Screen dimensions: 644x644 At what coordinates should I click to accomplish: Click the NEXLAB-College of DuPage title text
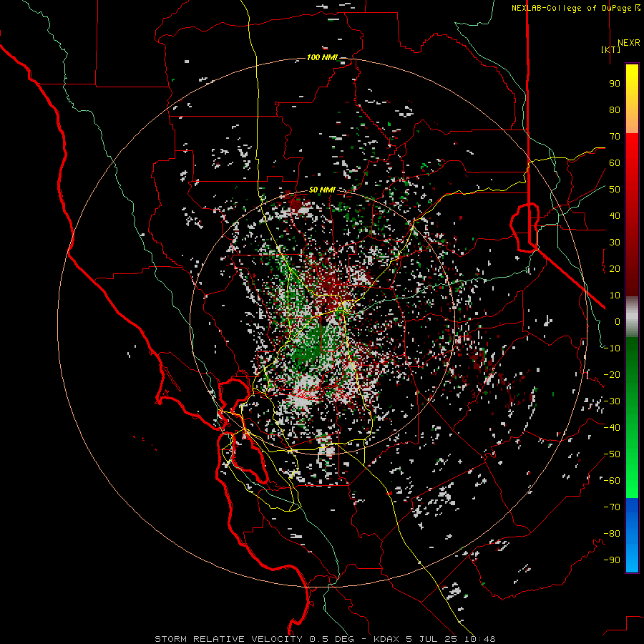pos(572,8)
